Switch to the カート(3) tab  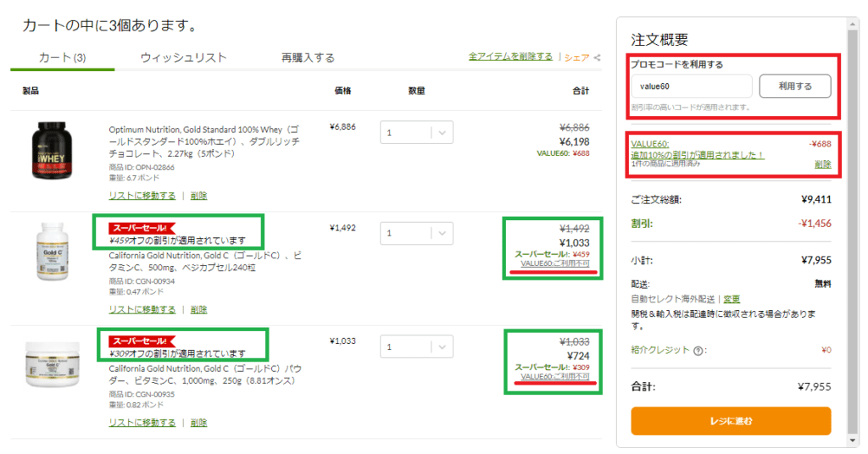pyautogui.click(x=62, y=58)
